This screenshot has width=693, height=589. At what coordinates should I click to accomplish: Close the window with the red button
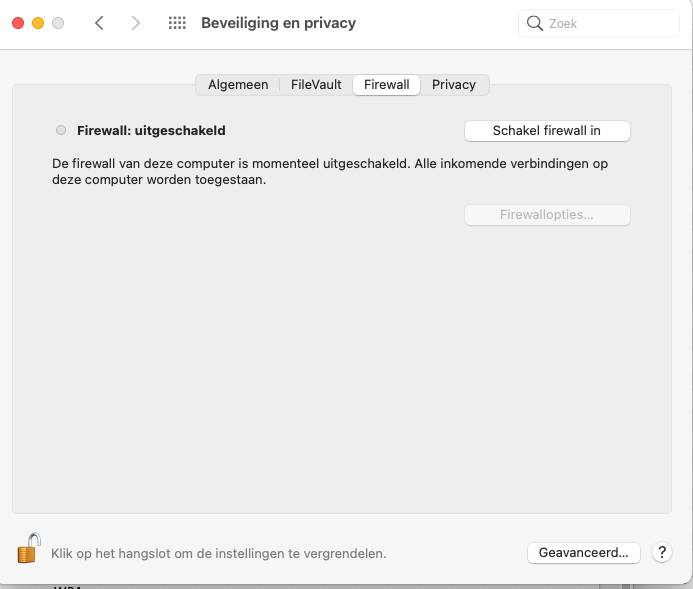click(x=18, y=23)
